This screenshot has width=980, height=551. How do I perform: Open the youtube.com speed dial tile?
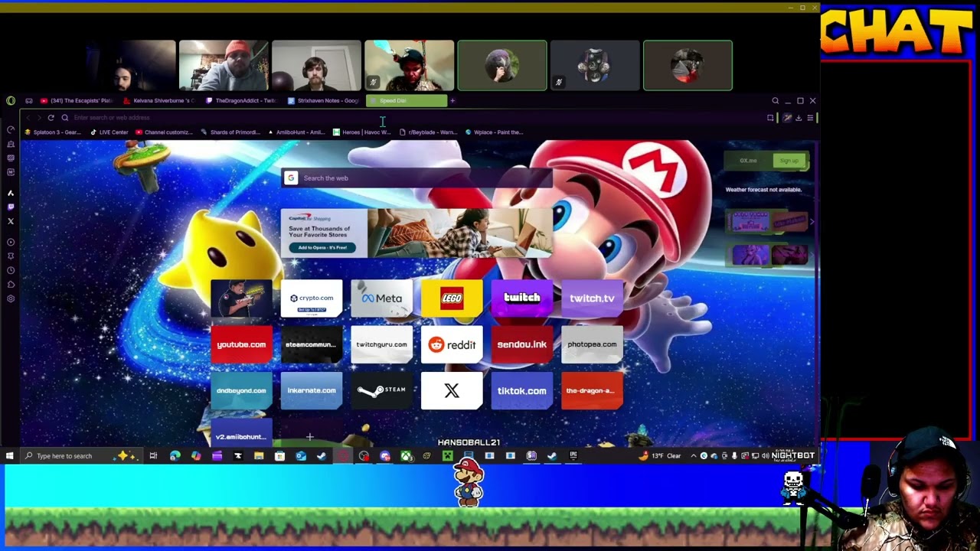241,344
